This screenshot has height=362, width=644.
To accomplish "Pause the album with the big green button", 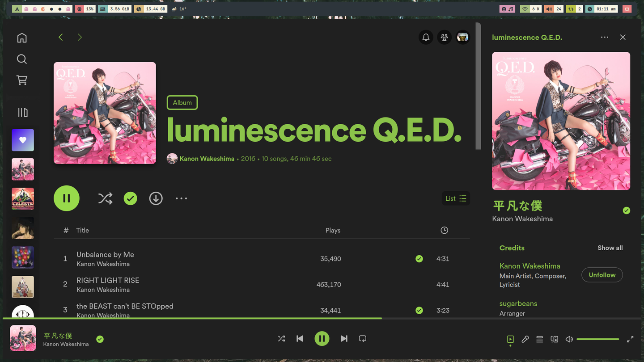I will click(x=67, y=198).
